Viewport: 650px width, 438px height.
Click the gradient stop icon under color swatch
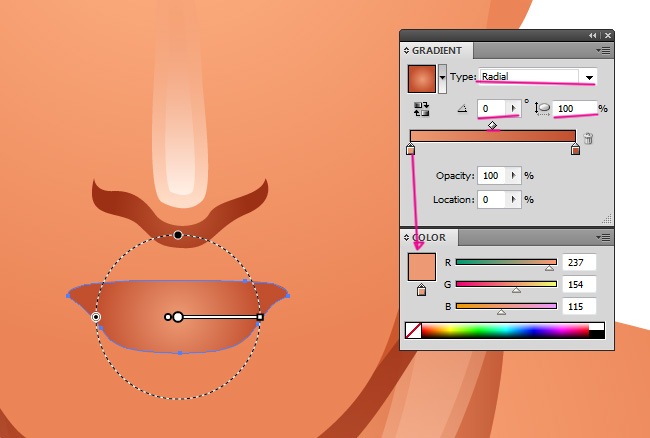421,290
